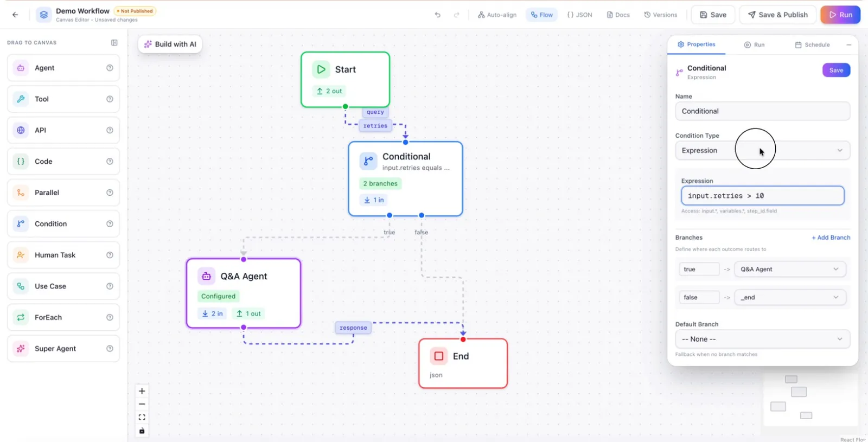Screen dimensions: 868x442
Task: Open the true branch target dropdown
Action: pyautogui.click(x=790, y=270)
